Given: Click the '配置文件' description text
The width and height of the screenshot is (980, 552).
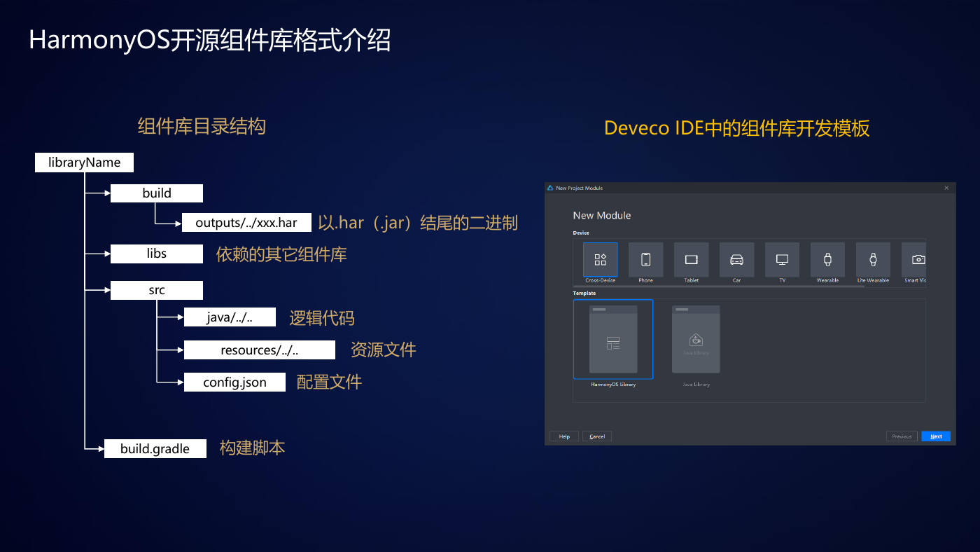Looking at the screenshot, I should (x=329, y=382).
